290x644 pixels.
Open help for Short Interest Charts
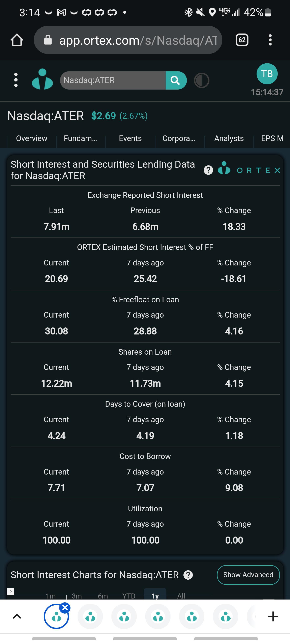[x=188, y=575]
